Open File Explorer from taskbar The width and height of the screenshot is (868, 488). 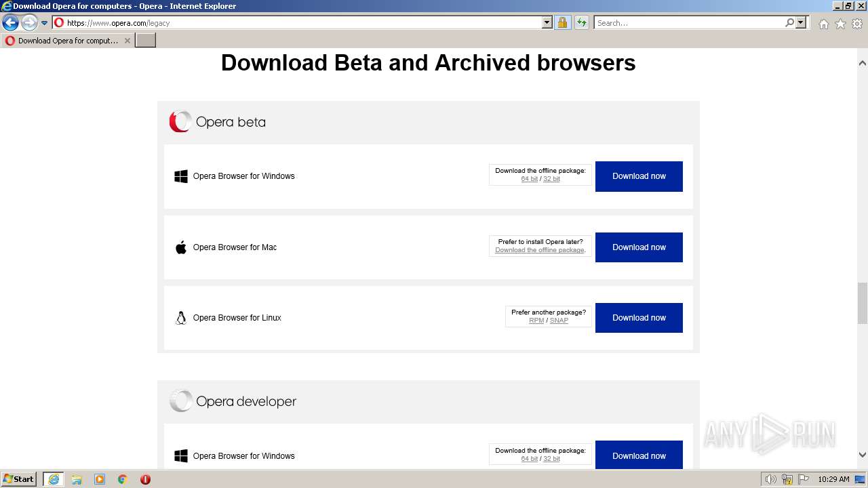(77, 479)
